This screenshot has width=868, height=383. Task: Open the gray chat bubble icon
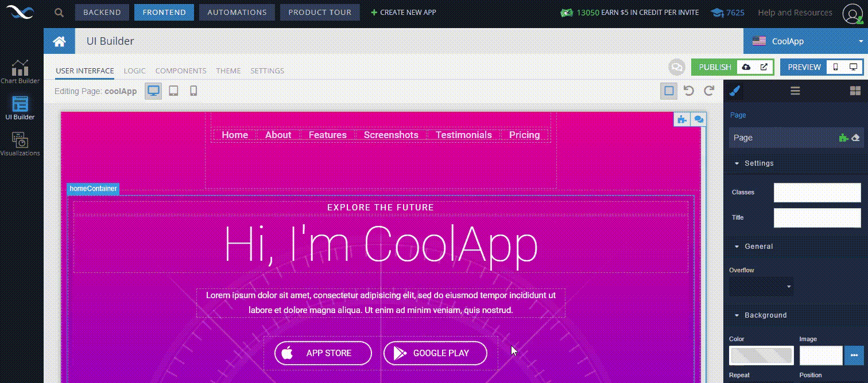tap(677, 67)
